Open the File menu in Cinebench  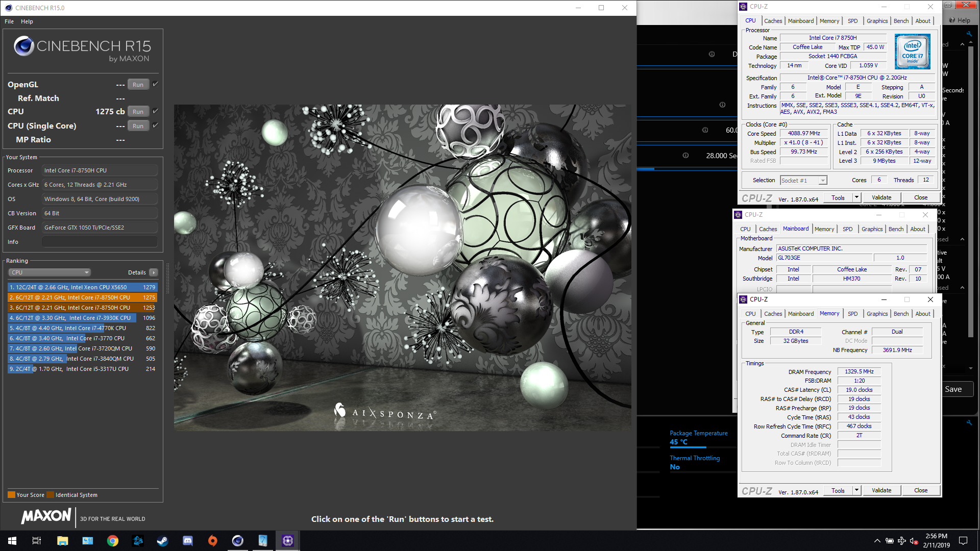pyautogui.click(x=9, y=21)
